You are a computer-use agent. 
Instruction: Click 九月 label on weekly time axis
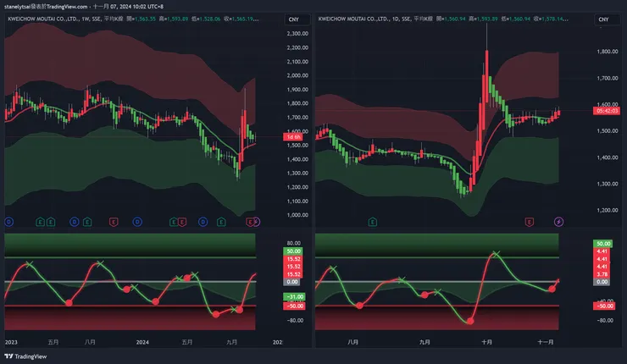click(231, 342)
